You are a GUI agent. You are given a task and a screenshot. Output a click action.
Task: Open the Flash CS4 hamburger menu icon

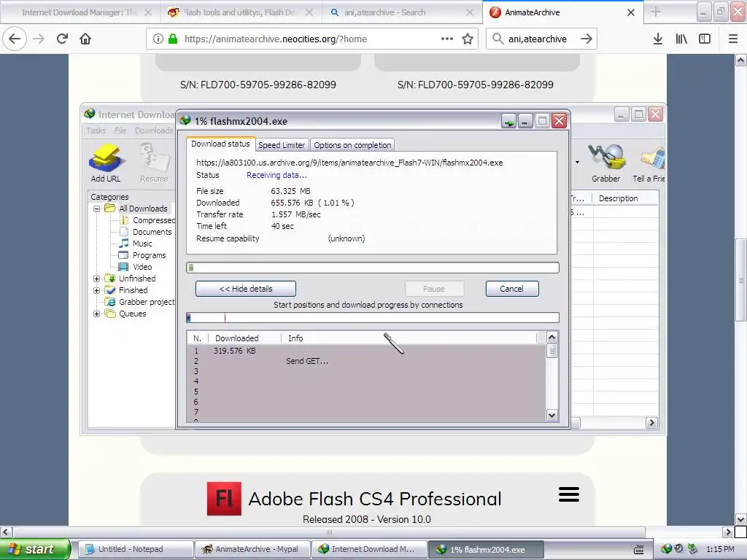569,494
